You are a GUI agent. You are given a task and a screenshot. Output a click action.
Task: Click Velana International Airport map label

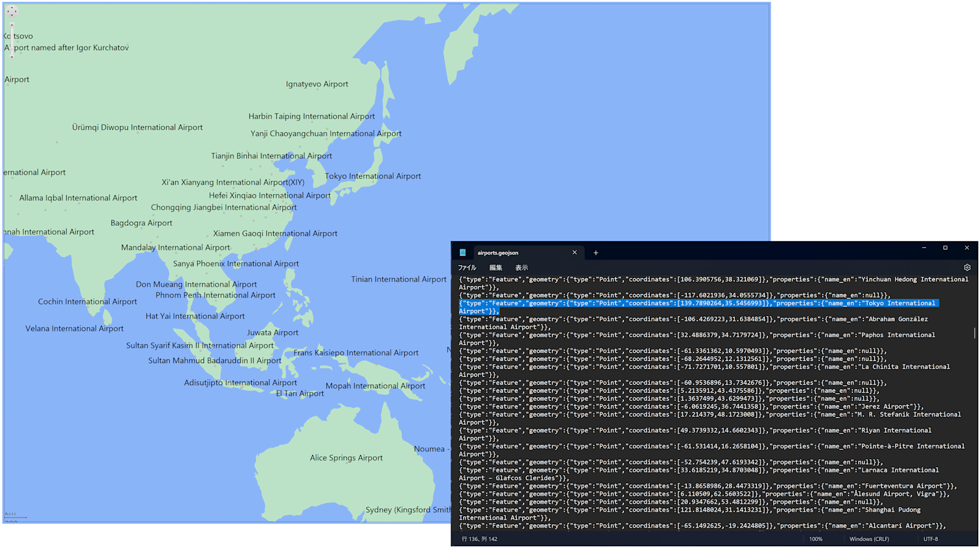75,329
